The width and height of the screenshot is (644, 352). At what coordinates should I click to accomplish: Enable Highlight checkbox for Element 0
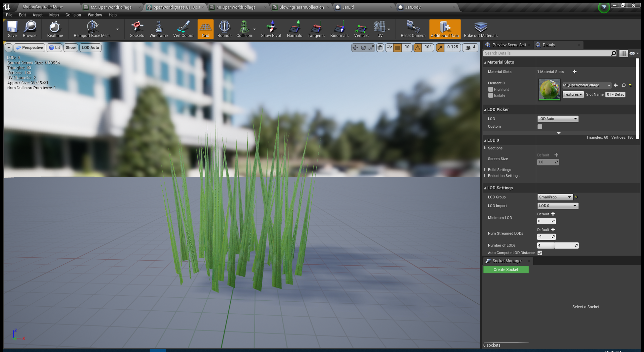click(x=491, y=89)
